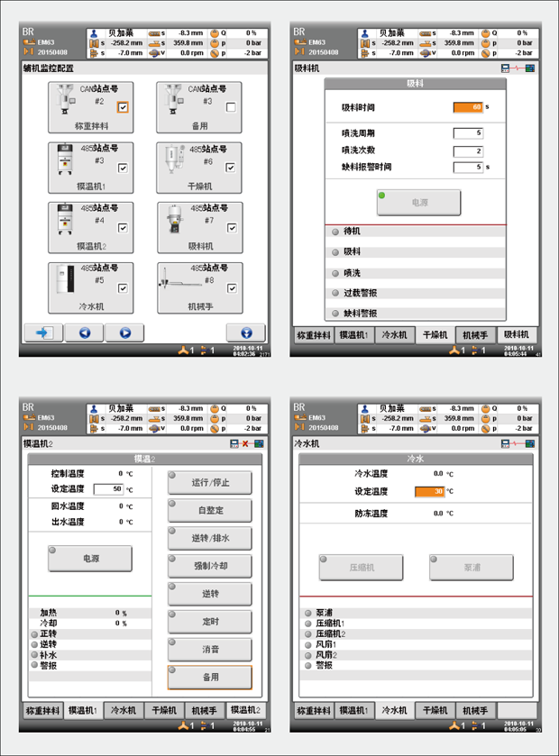The image size is (559, 756).
Task: Click the 压缩机 compressor button
Action: point(361,568)
